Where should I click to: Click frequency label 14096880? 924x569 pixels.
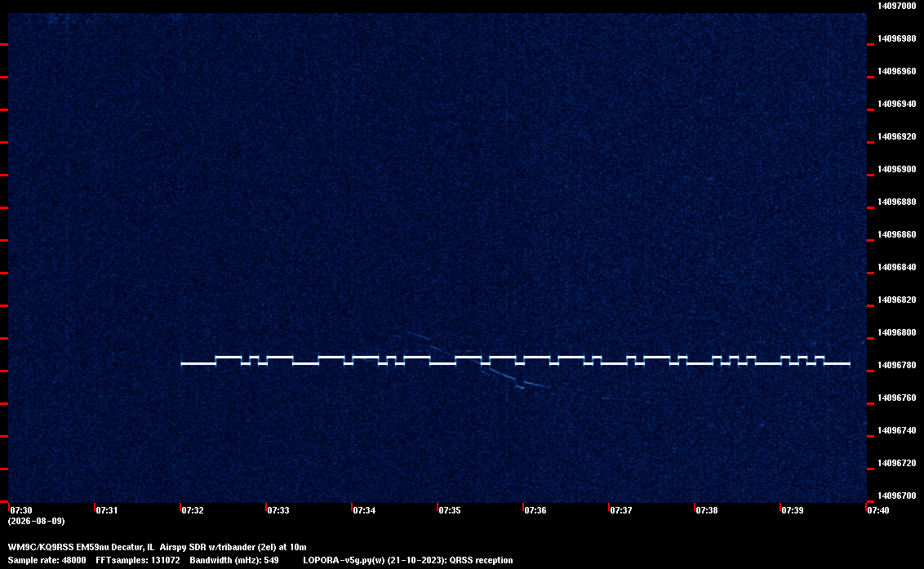pyautogui.click(x=897, y=202)
